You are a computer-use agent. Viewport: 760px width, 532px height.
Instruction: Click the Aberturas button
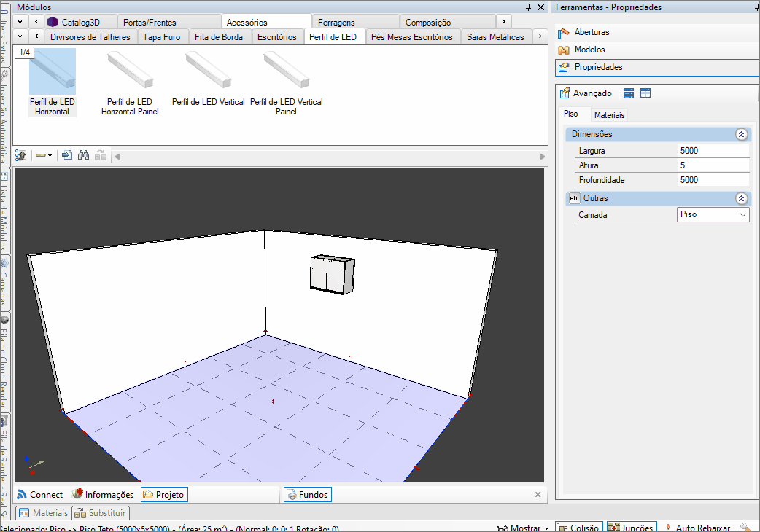(x=592, y=32)
